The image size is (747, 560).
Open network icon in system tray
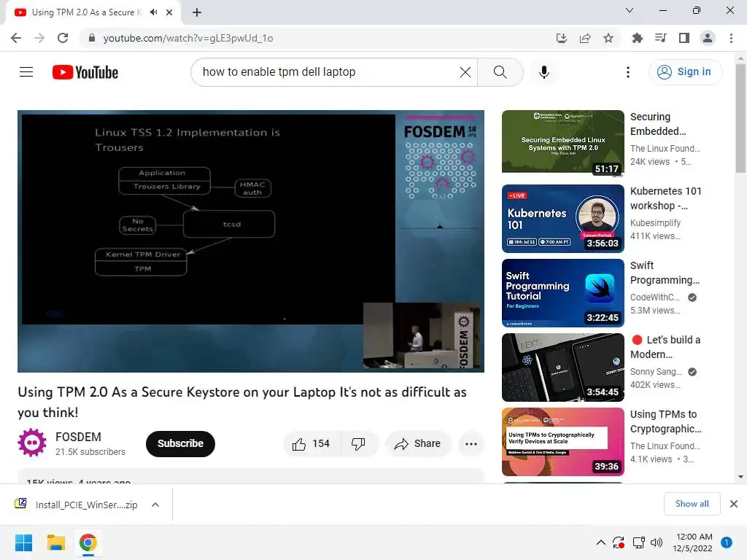[x=638, y=542]
